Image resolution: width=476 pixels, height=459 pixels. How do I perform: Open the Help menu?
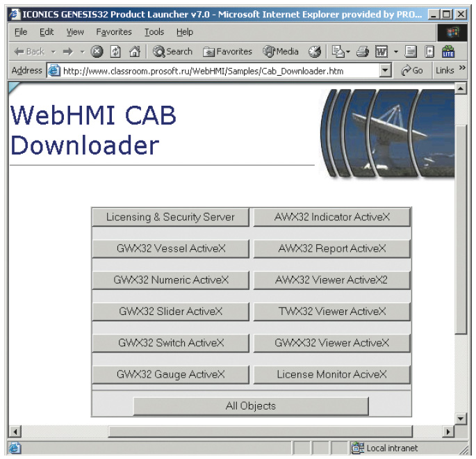click(x=185, y=32)
